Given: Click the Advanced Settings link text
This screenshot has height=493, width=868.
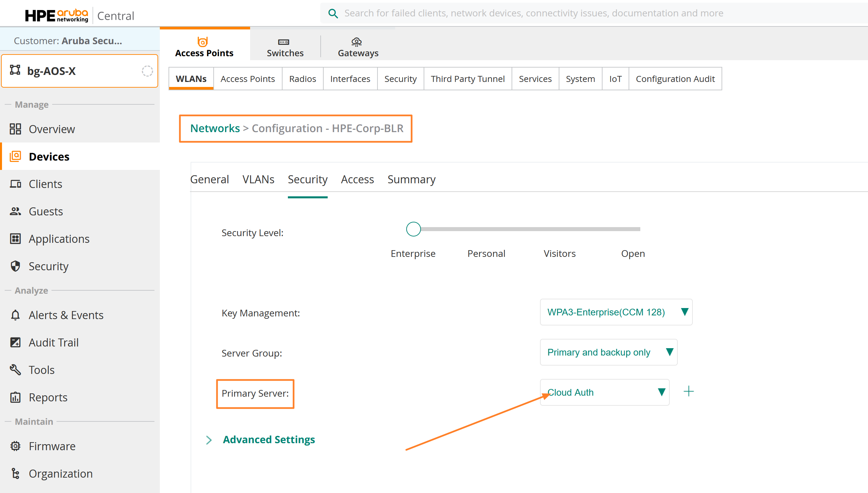Looking at the screenshot, I should [269, 439].
